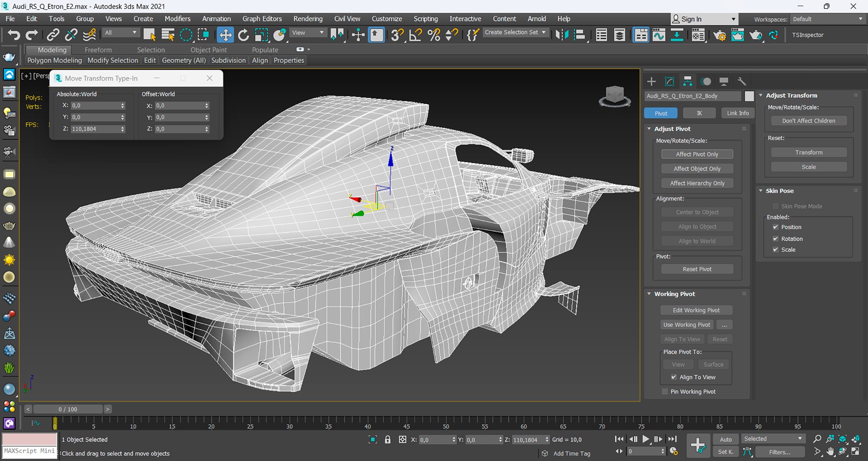Viewport: 868px width, 461px height.
Task: Open the Curve Editor icon
Action: click(659, 35)
